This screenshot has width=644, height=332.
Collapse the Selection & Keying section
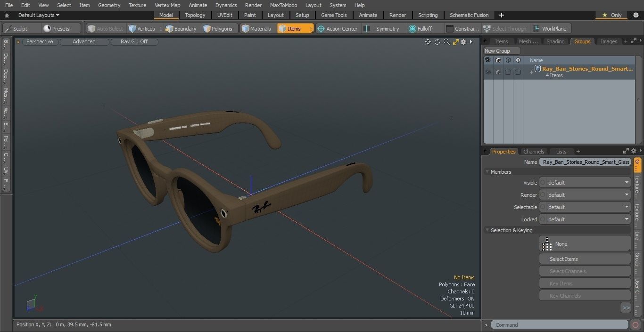point(487,230)
